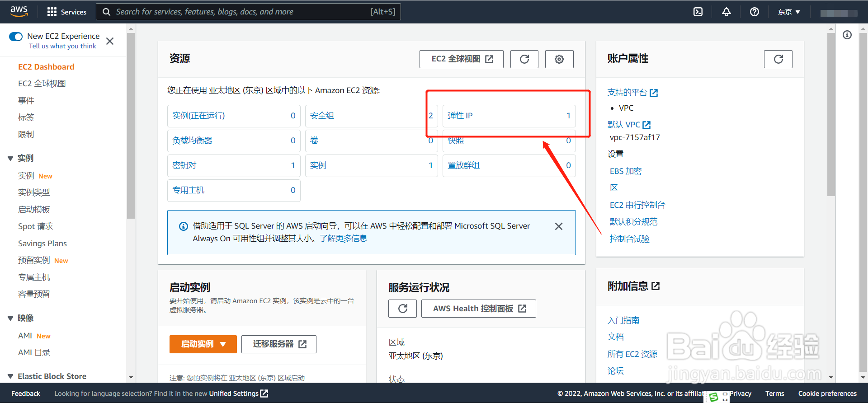The width and height of the screenshot is (868, 403).
Task: Open external link icon next to 默认 VPC
Action: [x=646, y=125]
